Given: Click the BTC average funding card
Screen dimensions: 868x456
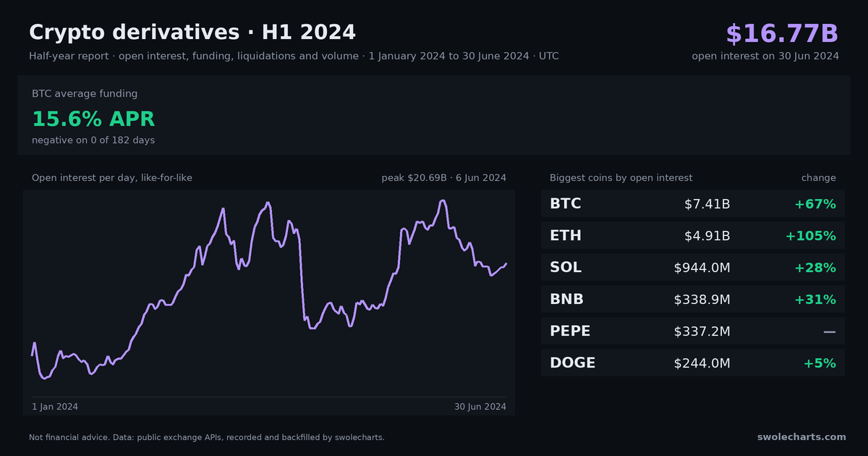Looking at the screenshot, I should 434,115.
